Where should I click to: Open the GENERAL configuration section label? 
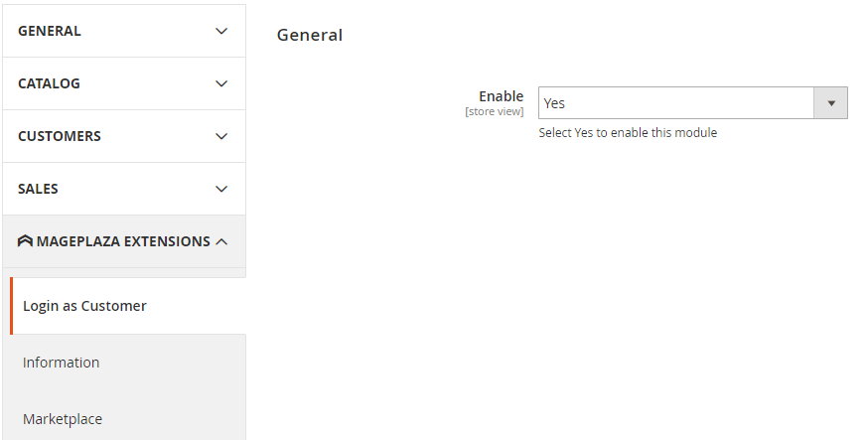click(50, 31)
